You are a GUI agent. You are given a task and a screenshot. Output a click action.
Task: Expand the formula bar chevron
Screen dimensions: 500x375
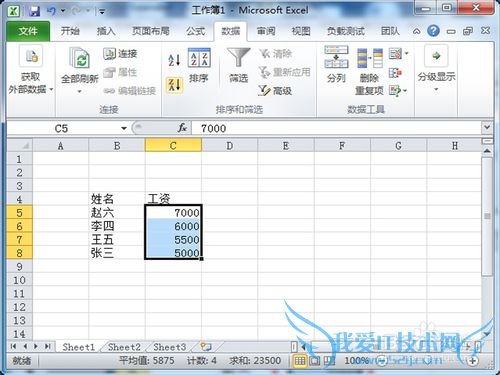487,127
